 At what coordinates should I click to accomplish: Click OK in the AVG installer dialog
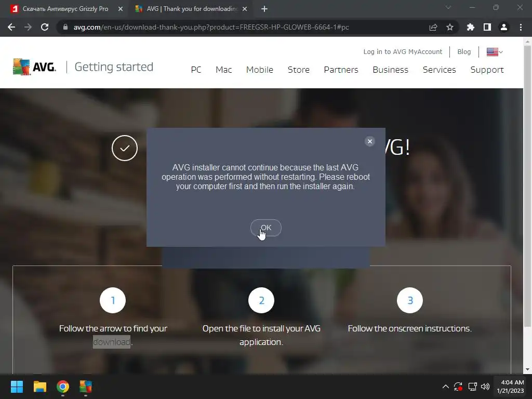pos(265,228)
